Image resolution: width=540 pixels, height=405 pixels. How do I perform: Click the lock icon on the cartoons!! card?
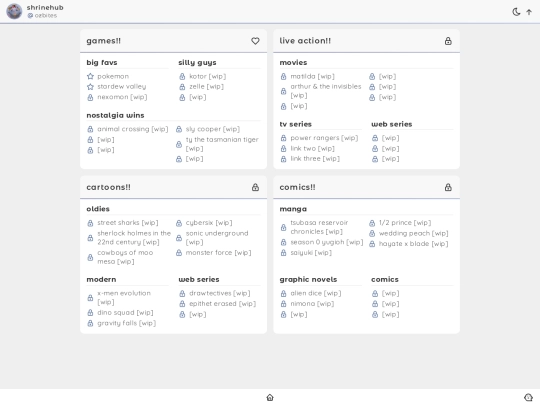click(x=255, y=187)
